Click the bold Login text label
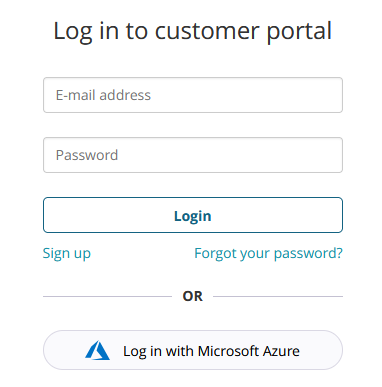Screen dimensions: 382x387 [193, 216]
